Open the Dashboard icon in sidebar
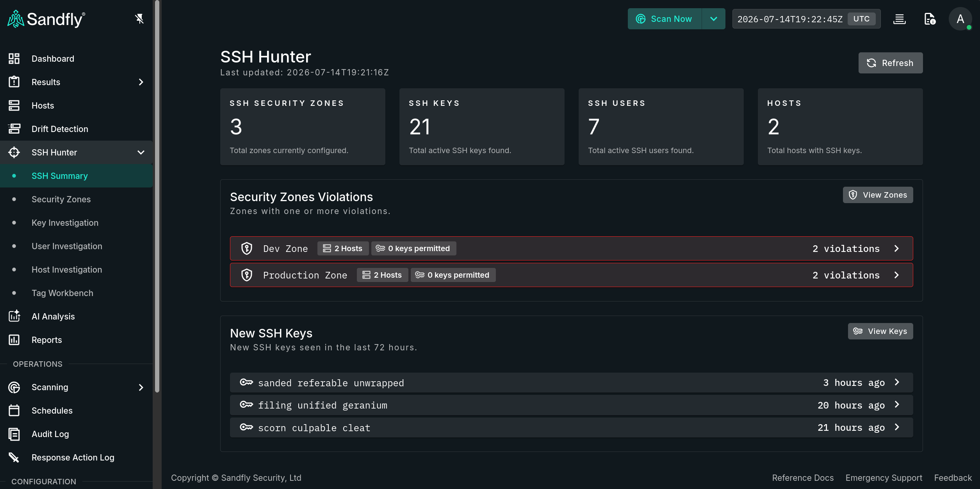980x489 pixels. click(x=14, y=59)
